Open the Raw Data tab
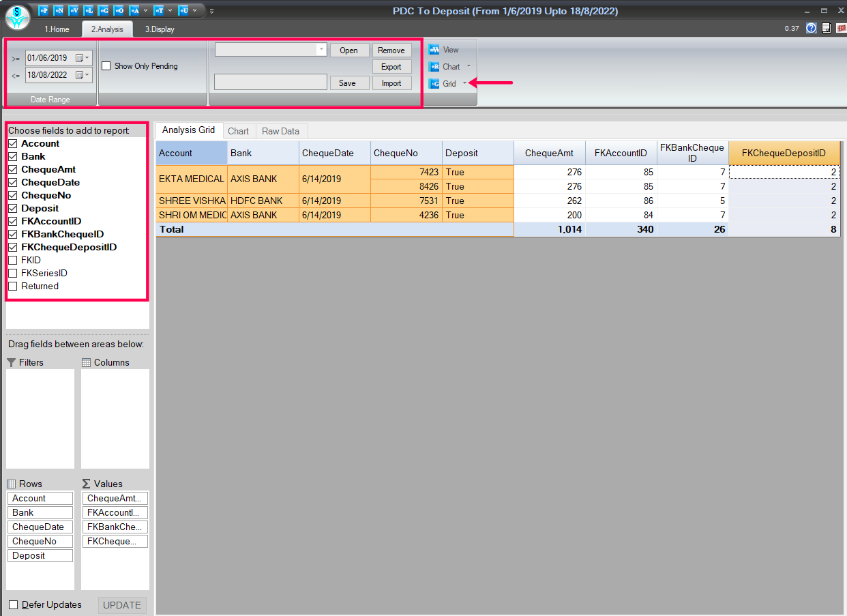 280,131
